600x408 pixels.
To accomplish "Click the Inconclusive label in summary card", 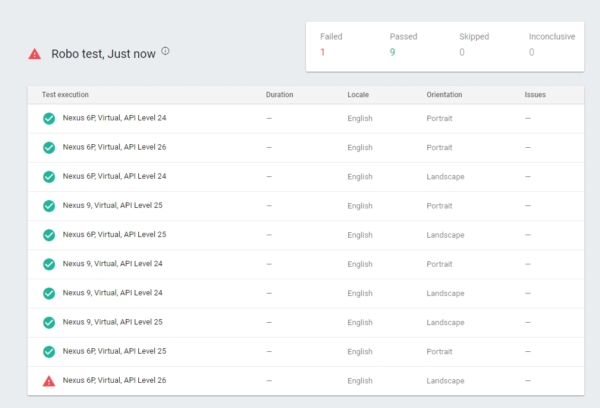I will point(552,37).
